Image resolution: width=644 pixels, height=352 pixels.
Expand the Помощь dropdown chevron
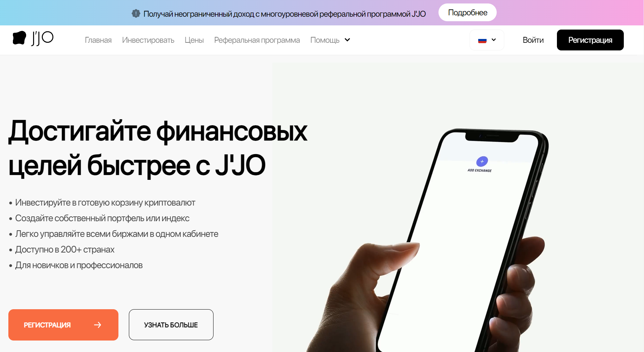347,40
